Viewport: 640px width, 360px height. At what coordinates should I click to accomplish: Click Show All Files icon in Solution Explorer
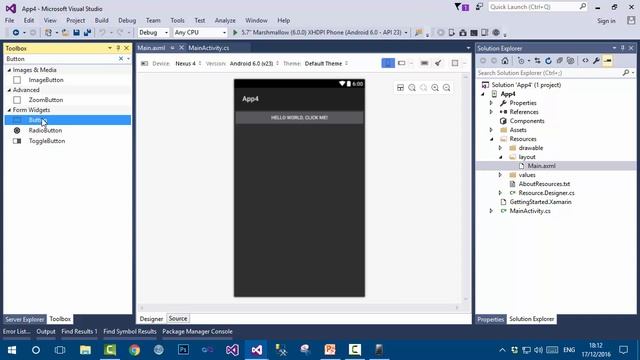click(x=571, y=61)
